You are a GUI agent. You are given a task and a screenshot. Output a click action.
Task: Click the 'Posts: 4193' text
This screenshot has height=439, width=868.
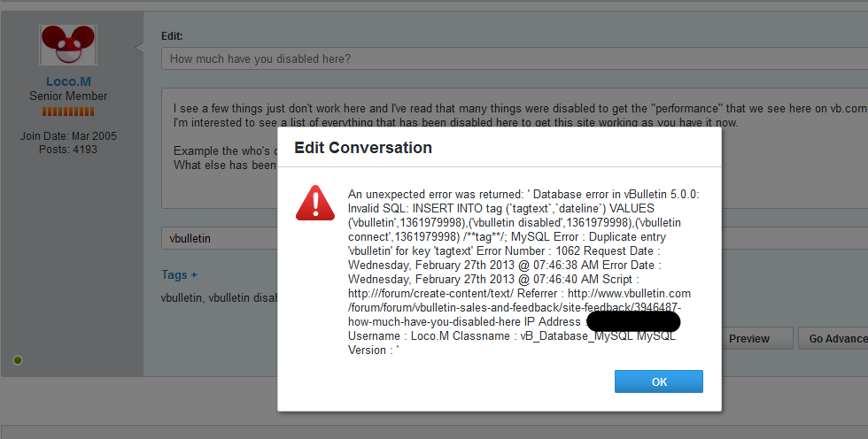pyautogui.click(x=68, y=150)
